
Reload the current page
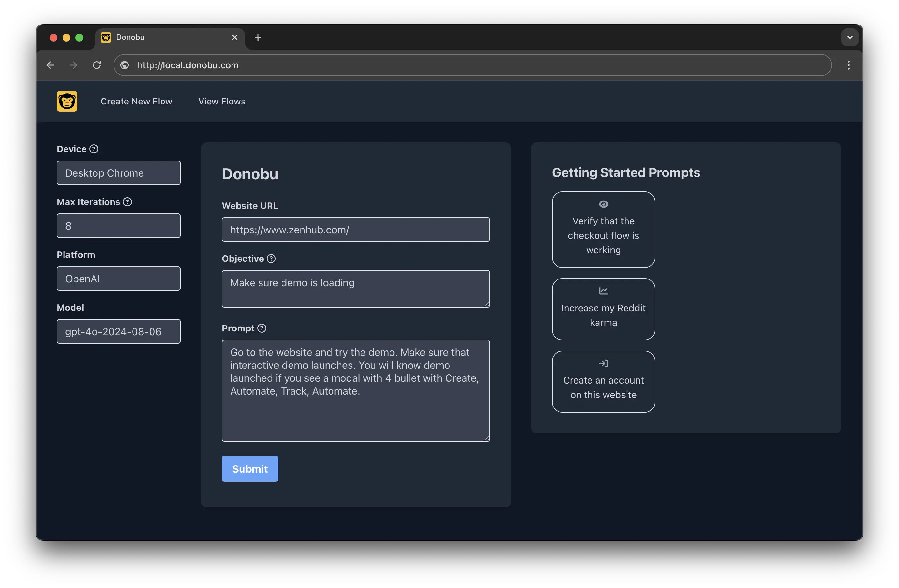click(x=97, y=65)
